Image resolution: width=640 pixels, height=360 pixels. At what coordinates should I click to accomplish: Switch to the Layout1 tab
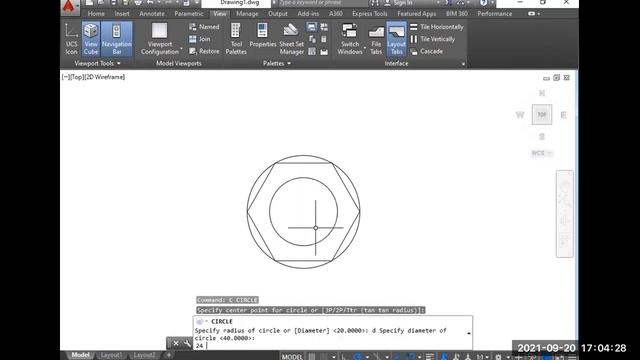[x=111, y=355]
